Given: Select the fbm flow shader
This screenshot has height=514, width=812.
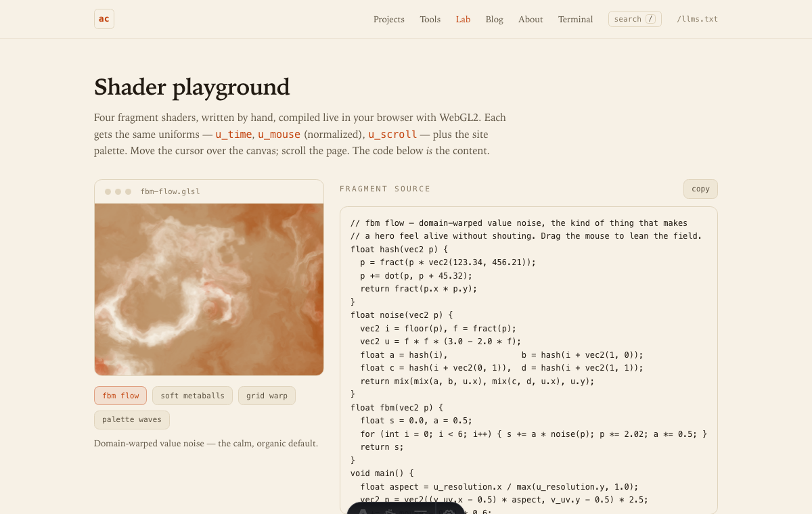Looking at the screenshot, I should pos(120,396).
